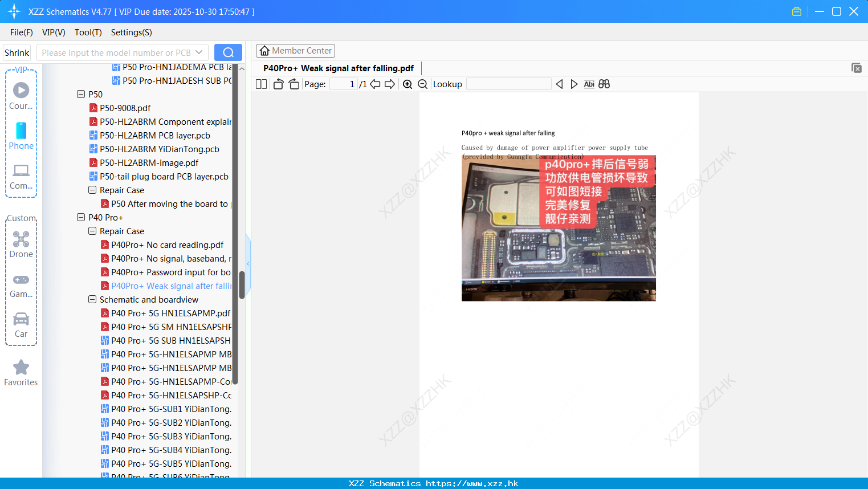Collapse the P40 Pro+ Repair Case node
The image size is (868, 489).
(92, 231)
